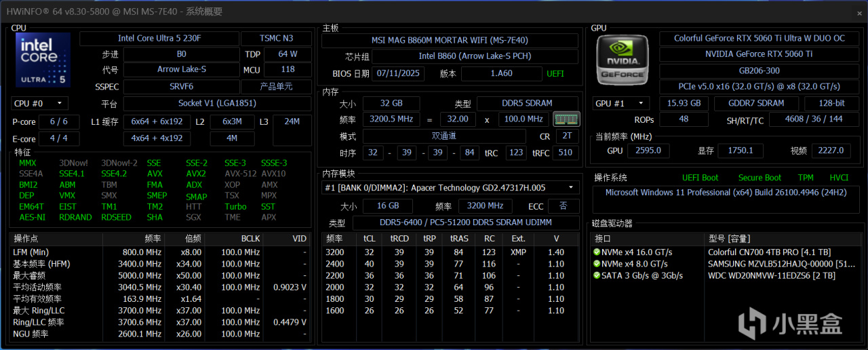
Task: Click the green status icon for SAMSUNG MZVLB512HAJQ drive
Action: coord(596,264)
